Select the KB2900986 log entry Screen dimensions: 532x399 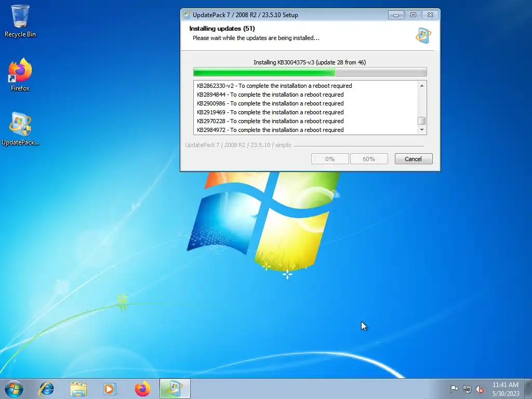pos(270,103)
